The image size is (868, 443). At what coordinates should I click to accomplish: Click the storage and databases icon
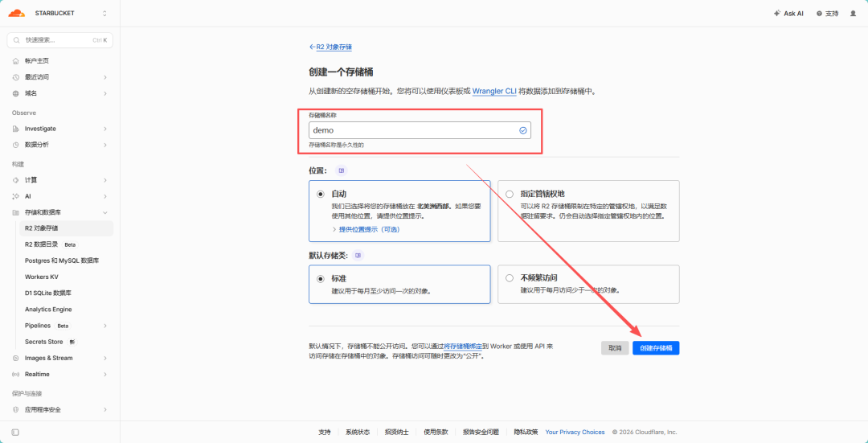pyautogui.click(x=15, y=212)
